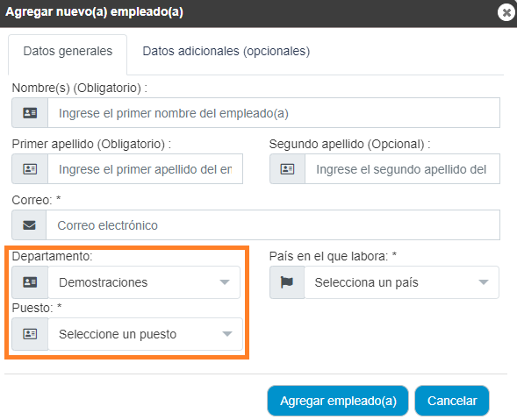Image resolution: width=517 pixels, height=420 pixels.
Task: Open the Seleccione un puesto dropdown
Action: [146, 334]
